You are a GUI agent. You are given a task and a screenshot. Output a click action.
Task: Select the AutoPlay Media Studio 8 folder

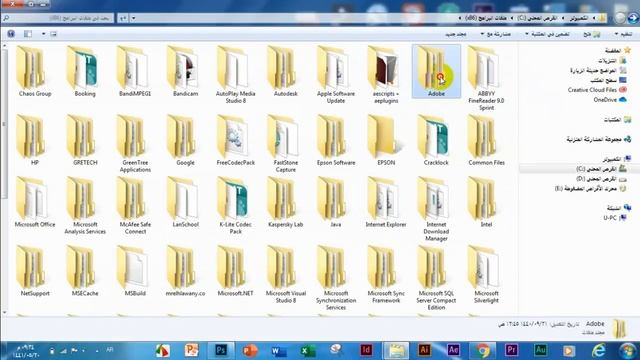[x=236, y=74]
